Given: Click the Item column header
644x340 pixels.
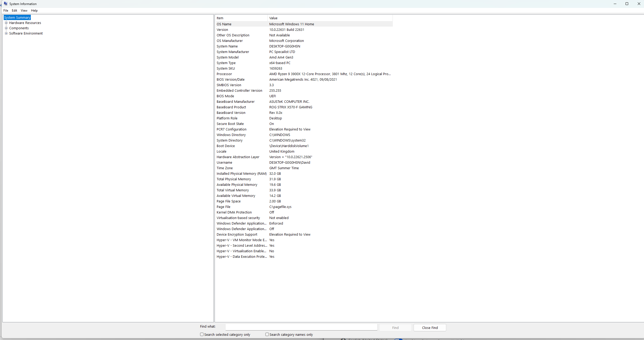Looking at the screenshot, I should (241, 18).
